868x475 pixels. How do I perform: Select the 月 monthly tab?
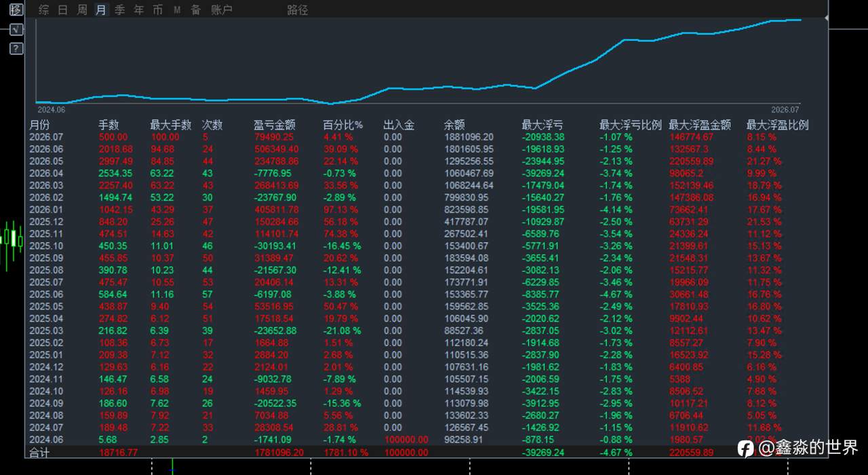pos(101,10)
